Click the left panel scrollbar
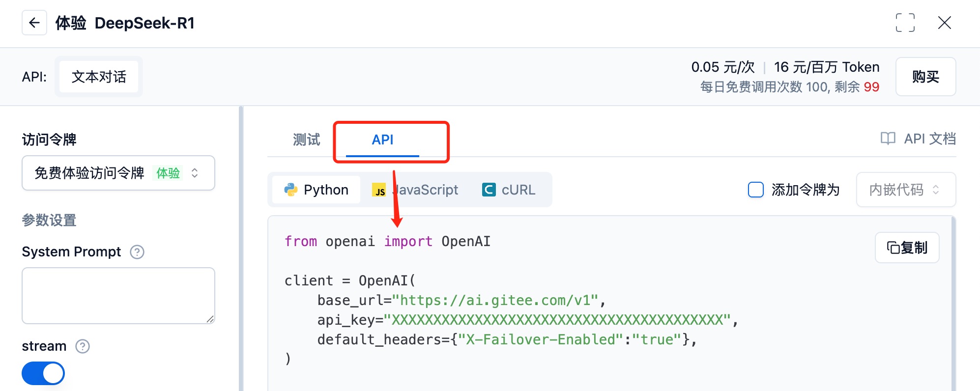 click(x=241, y=249)
